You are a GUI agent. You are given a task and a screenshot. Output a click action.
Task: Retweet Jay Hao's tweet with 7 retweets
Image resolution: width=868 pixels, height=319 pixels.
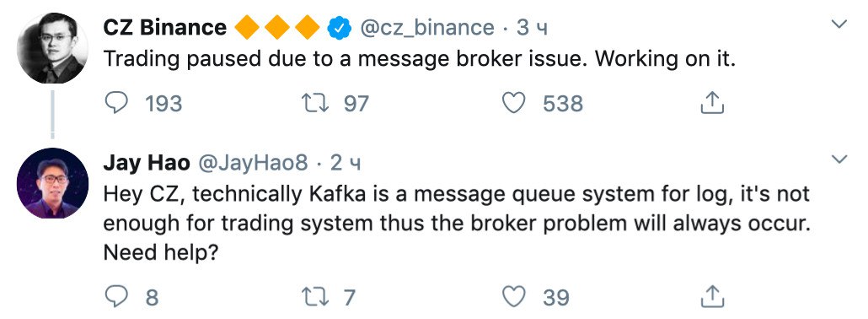[313, 297]
